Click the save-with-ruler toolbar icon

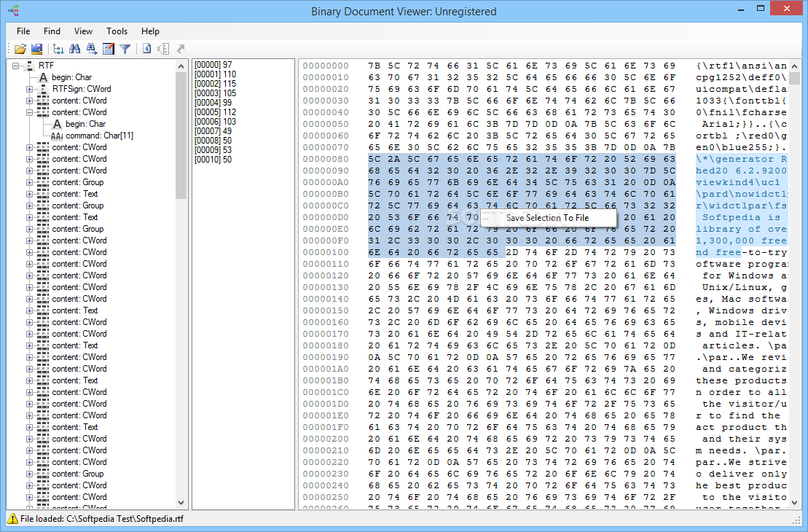click(36, 49)
